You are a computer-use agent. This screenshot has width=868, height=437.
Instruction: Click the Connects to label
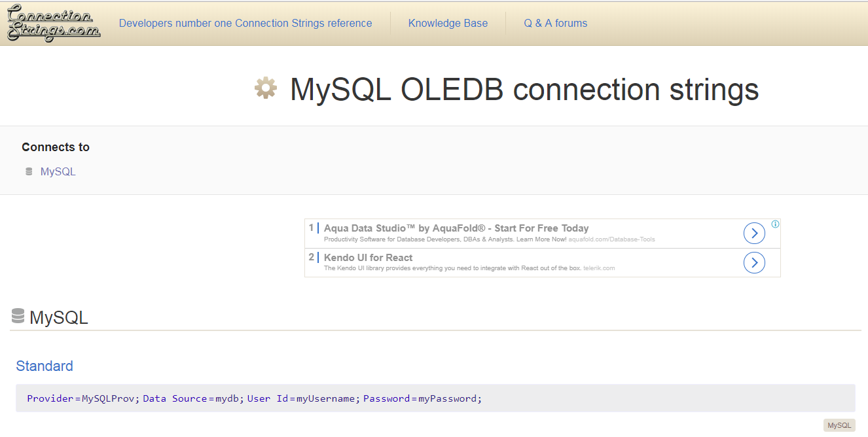coord(56,147)
